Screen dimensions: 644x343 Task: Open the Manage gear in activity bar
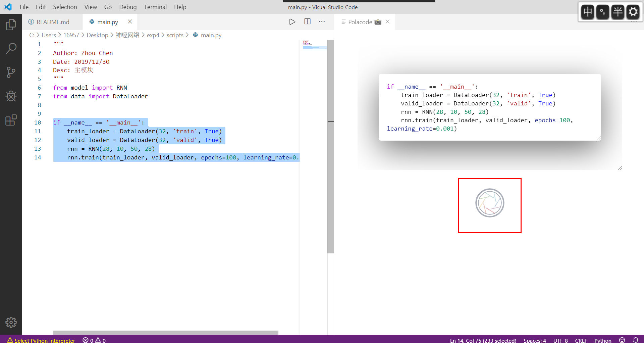(11, 322)
